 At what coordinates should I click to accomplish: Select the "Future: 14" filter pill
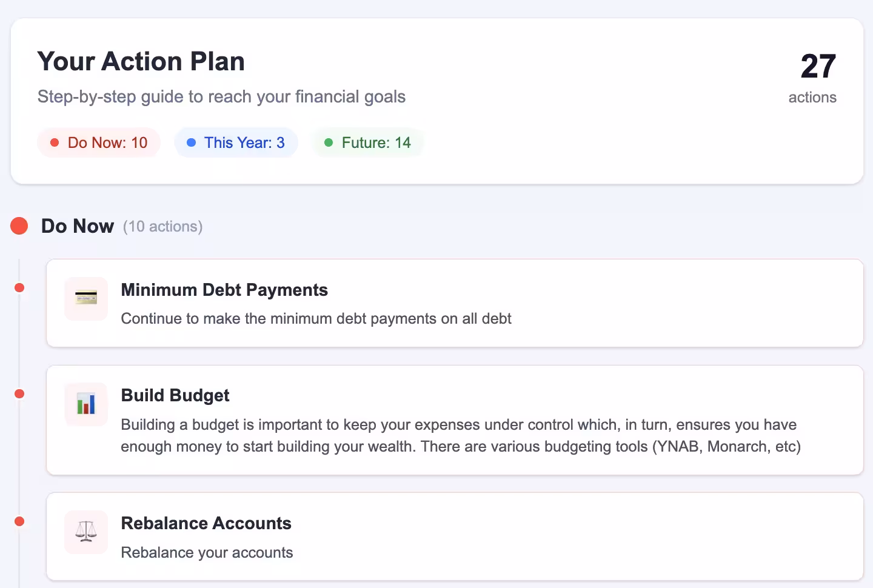tap(368, 142)
